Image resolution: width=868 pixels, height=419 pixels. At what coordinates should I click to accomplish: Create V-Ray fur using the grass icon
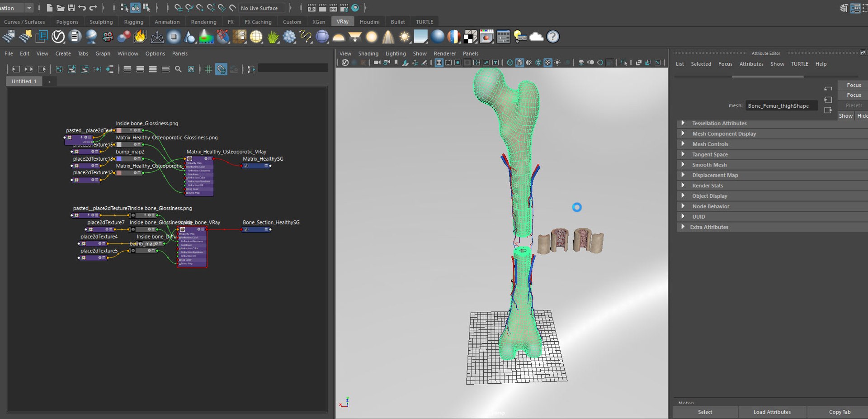[x=273, y=37]
